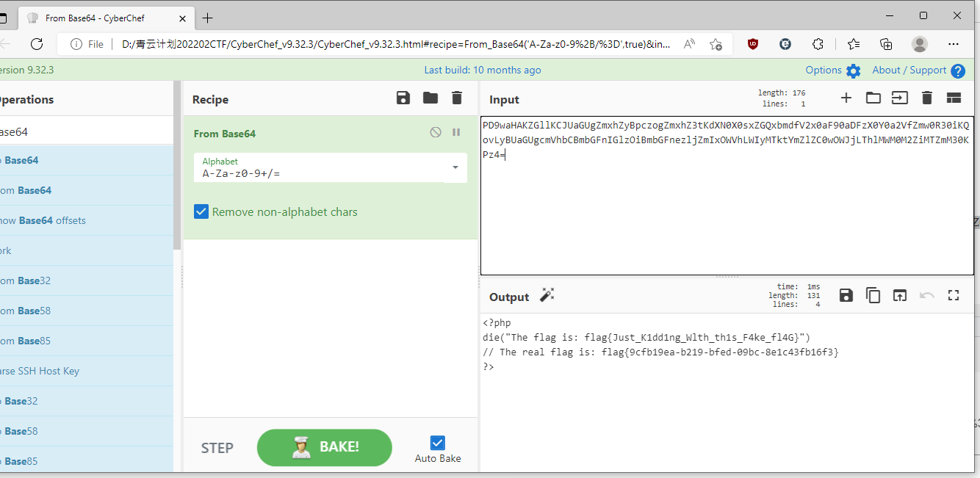The image size is (980, 478).
Task: Click the magic wand output icon
Action: (x=547, y=295)
